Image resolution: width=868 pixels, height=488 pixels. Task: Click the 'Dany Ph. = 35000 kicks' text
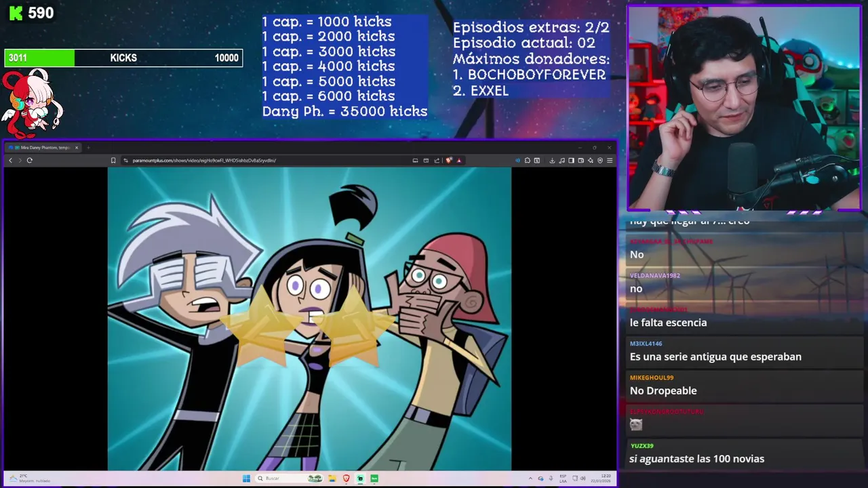[x=344, y=111]
